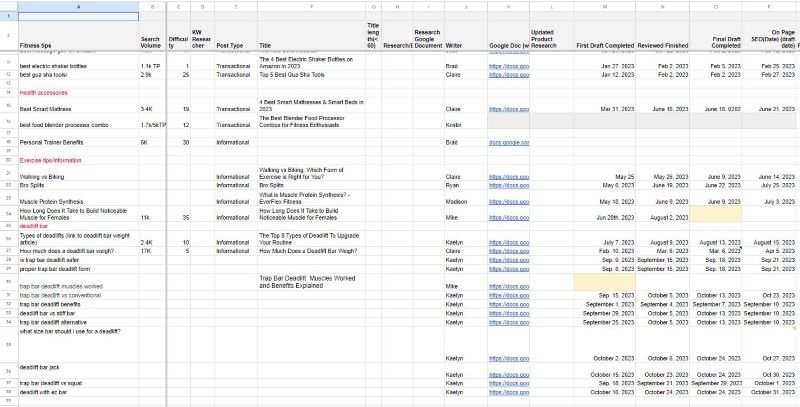Click the red 'Exercise tips/information' section cell
The width and height of the screenshot is (800, 407).
click(x=79, y=160)
